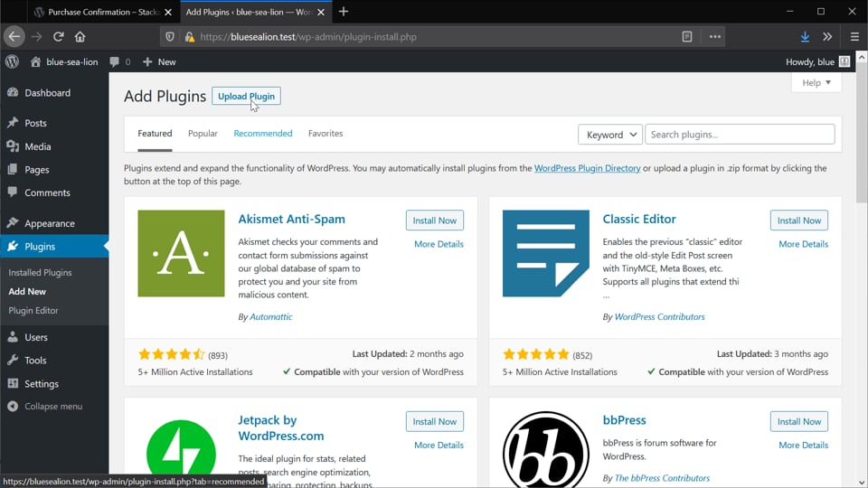Toggle Reader View icon in address bar
The width and height of the screenshot is (868, 488).
pyautogui.click(x=687, y=36)
